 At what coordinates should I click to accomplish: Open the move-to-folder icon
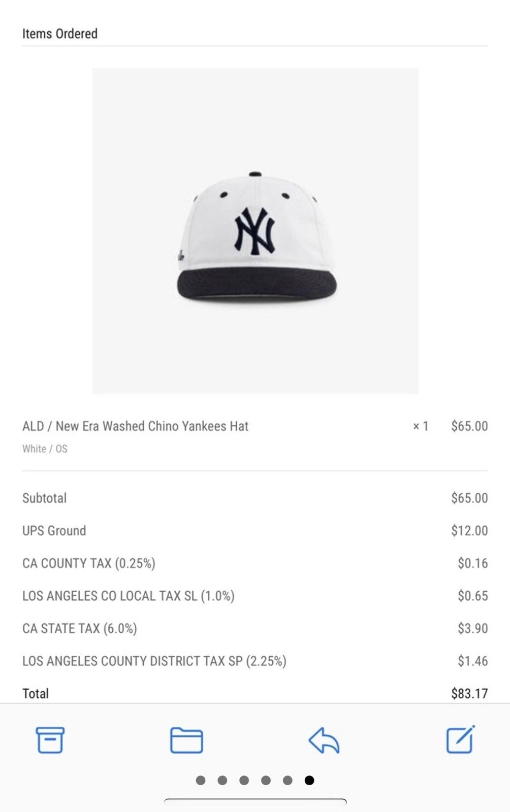(186, 740)
